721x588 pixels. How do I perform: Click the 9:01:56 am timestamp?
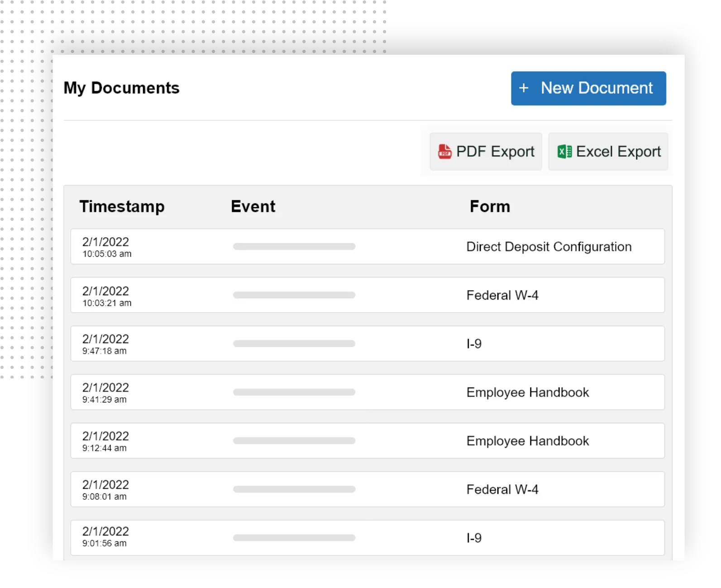pos(105,543)
